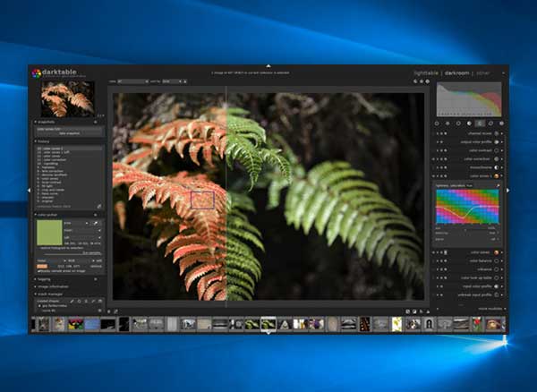Toggle the unbreak input profile module switch
Image resolution: width=537 pixels, height=392 pixels.
pos(497,294)
